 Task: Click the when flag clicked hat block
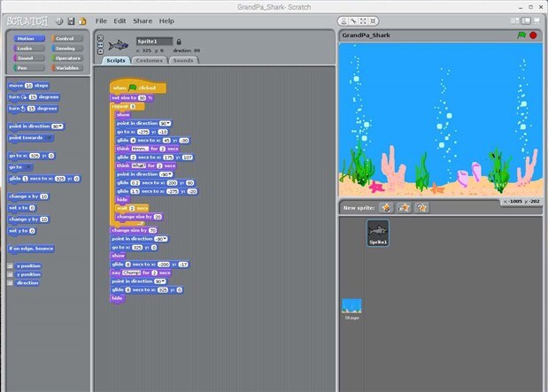[138, 87]
